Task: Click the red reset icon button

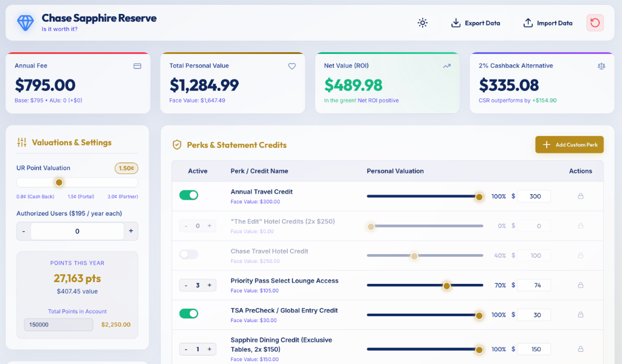Action: pyautogui.click(x=595, y=22)
